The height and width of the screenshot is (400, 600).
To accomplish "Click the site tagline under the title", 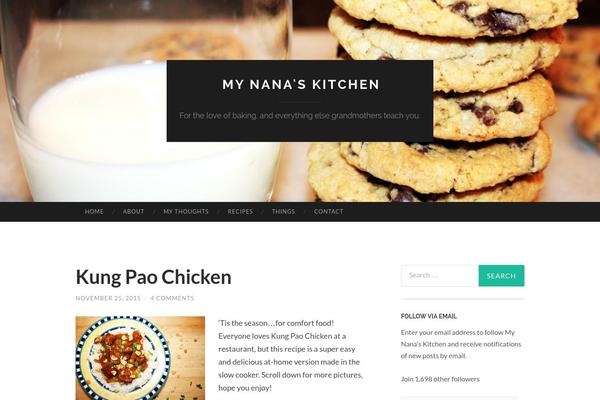I will tap(300, 115).
